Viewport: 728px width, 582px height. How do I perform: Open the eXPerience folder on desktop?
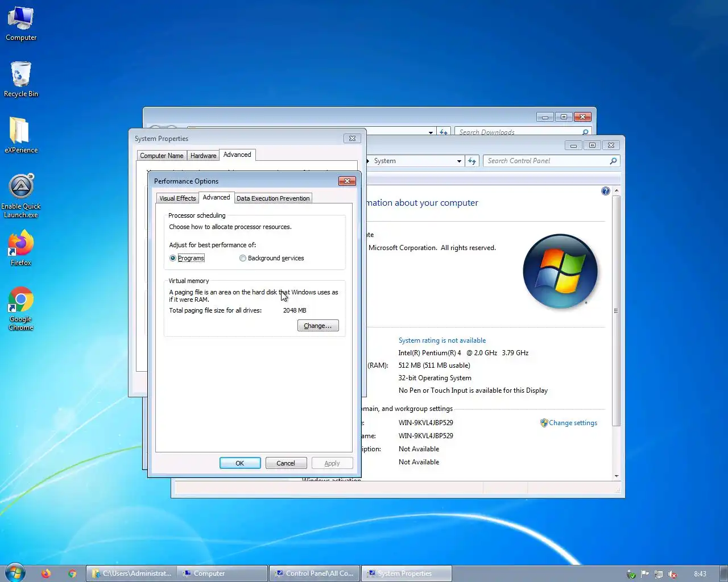(20, 135)
